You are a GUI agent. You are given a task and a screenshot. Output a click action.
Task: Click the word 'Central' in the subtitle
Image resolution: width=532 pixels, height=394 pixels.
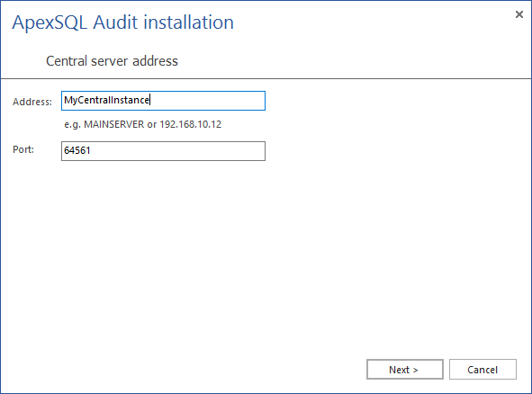pos(67,61)
